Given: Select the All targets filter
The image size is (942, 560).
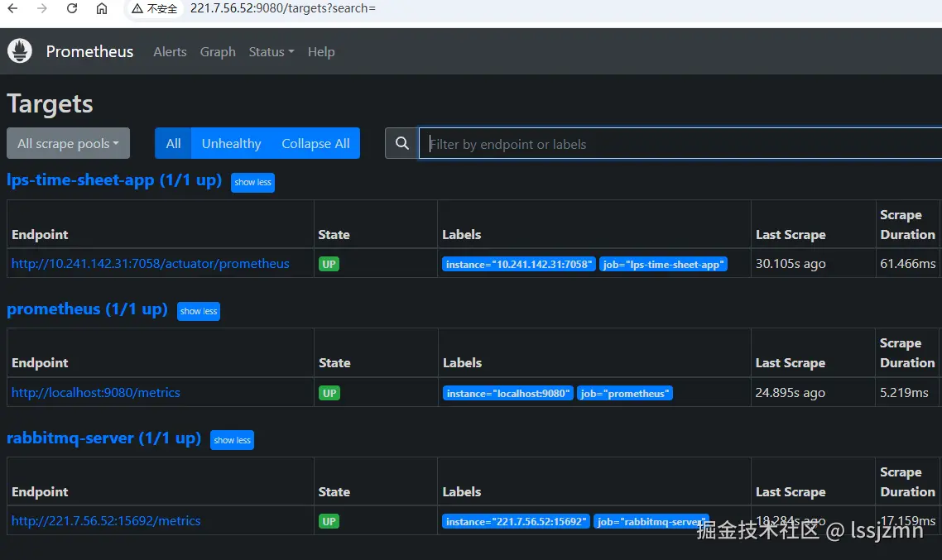Looking at the screenshot, I should [x=173, y=143].
